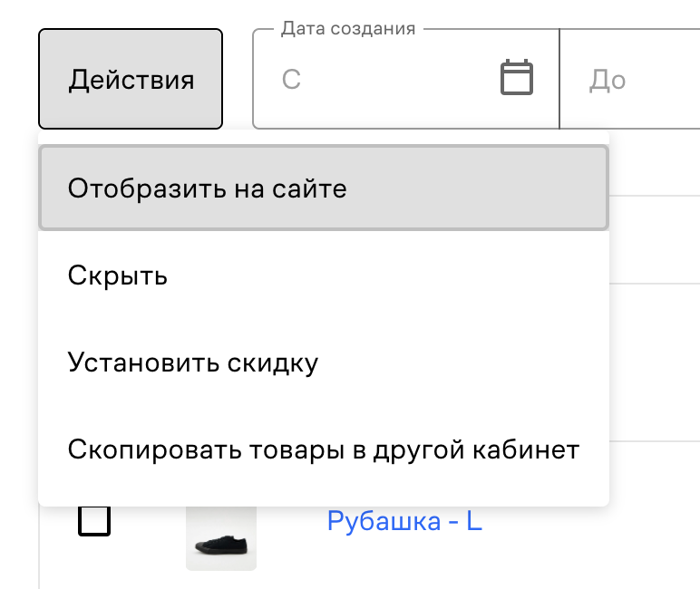Click the Действия dropdown button
The width and height of the screenshot is (700, 589).
tap(131, 79)
